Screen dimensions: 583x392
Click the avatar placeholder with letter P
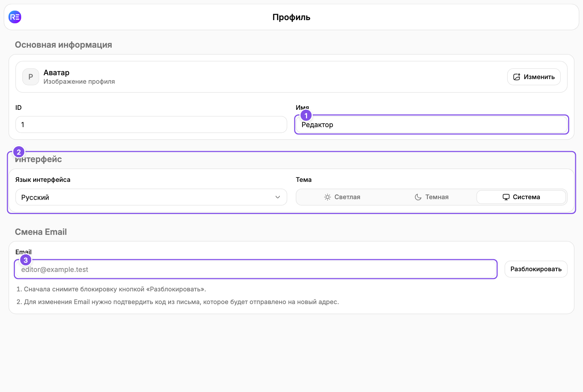[x=31, y=77]
